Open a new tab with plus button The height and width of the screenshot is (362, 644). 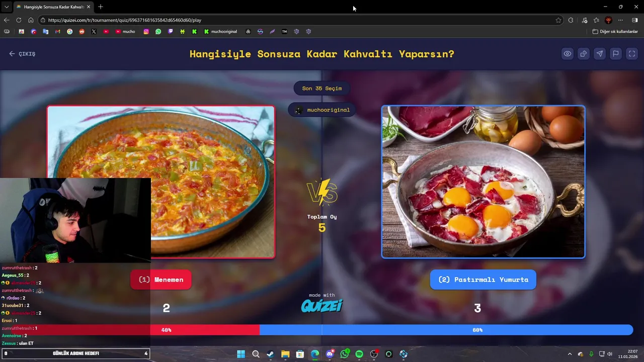[x=101, y=7]
